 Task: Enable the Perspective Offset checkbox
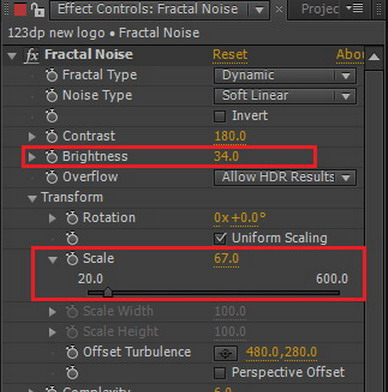tap(220, 373)
